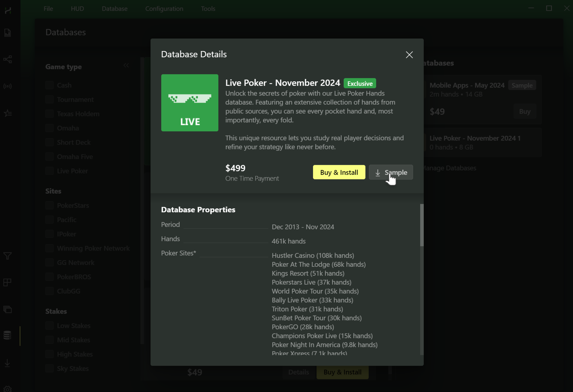Click the Live Poker November 2024 thumbnail
Viewport: 573px width, 392px height.
(189, 103)
